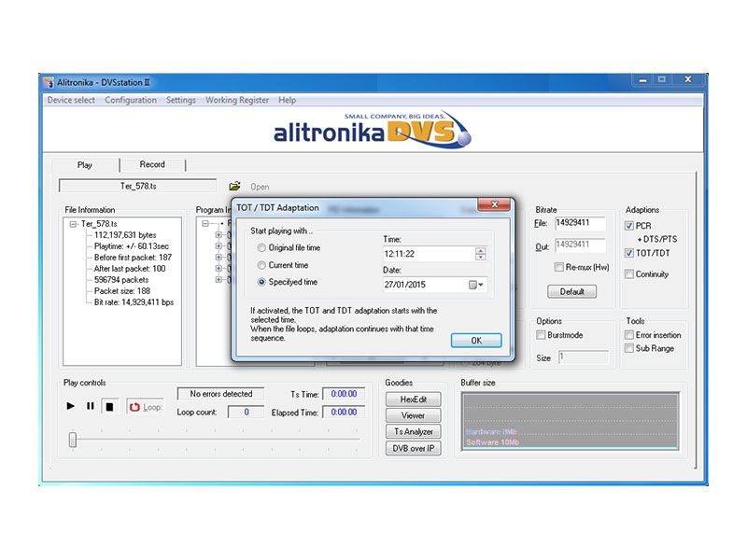This screenshot has height=560, width=747.
Task: Open the Device select menu
Action: pyautogui.click(x=71, y=100)
